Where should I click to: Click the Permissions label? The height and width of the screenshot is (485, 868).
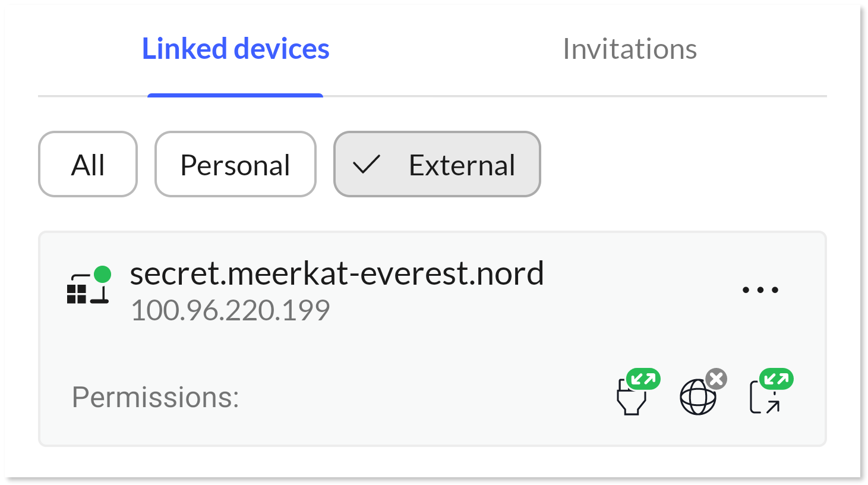[156, 397]
